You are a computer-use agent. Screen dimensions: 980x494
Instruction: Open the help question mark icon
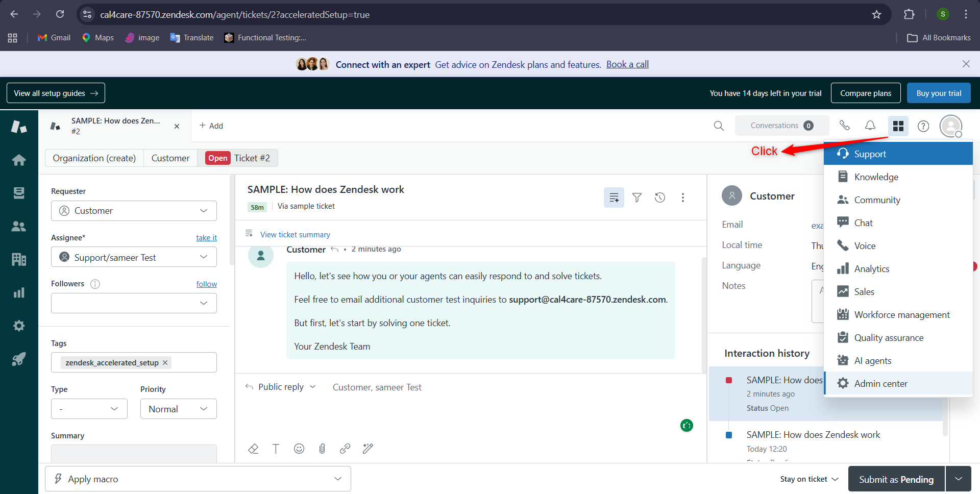923,126
